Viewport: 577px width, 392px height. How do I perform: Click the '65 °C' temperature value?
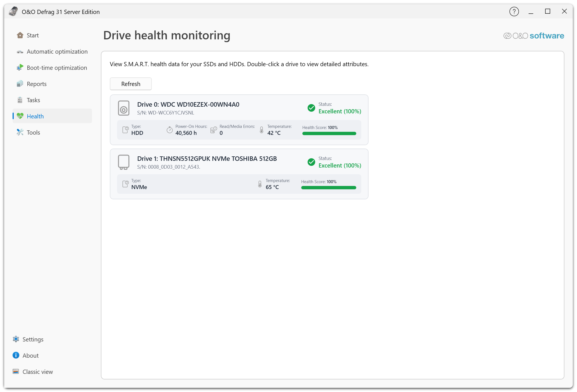(x=272, y=187)
